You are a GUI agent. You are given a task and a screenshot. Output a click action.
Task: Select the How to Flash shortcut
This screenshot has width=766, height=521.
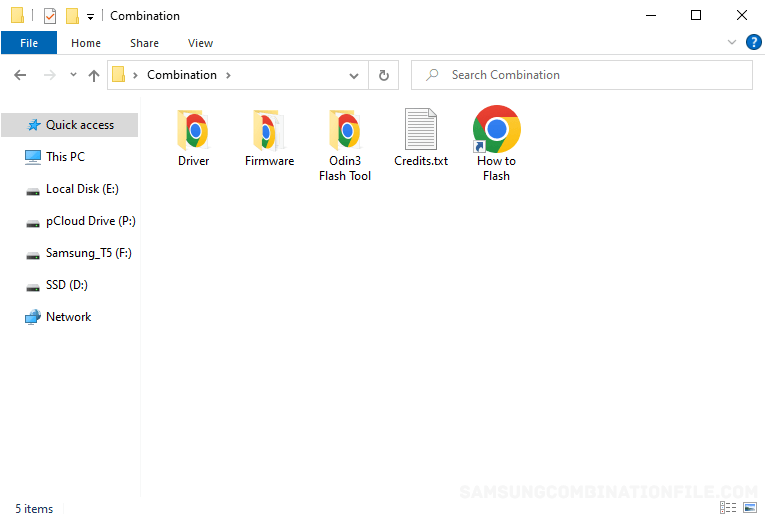click(x=496, y=144)
